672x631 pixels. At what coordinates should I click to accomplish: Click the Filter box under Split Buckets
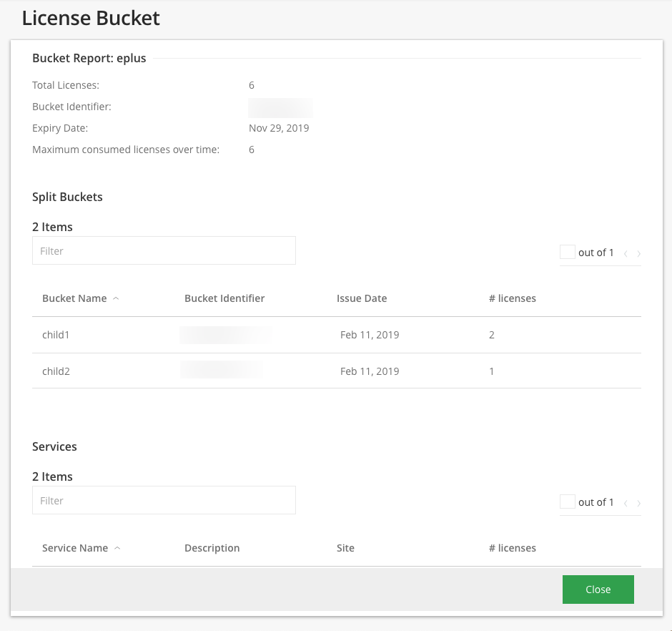point(164,250)
